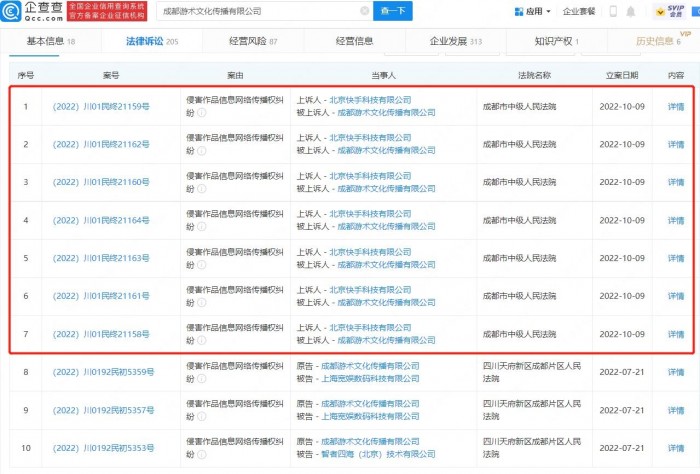This screenshot has height=474, width=700.
Task: Click the info icon in row 7 case cause
Action: click(202, 341)
